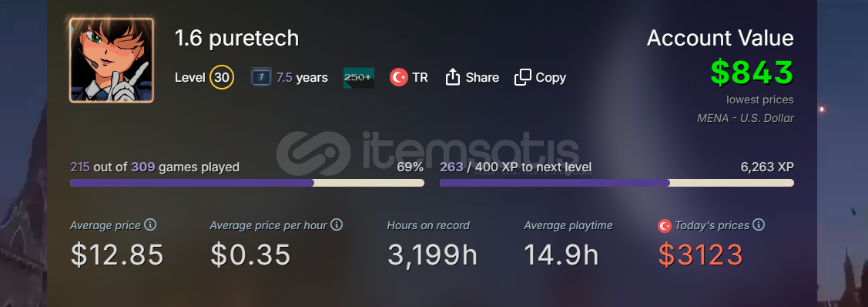Open the 1.6 puretech profile name

237,39
